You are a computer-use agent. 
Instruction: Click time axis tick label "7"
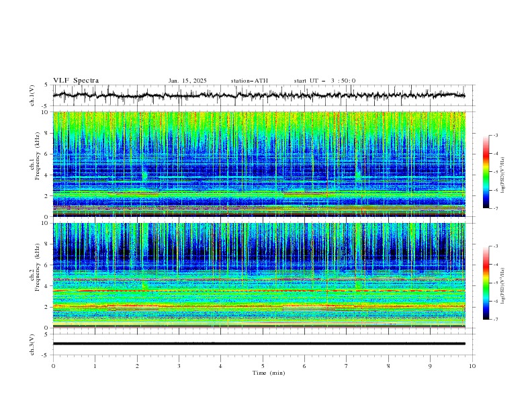coord(347,366)
